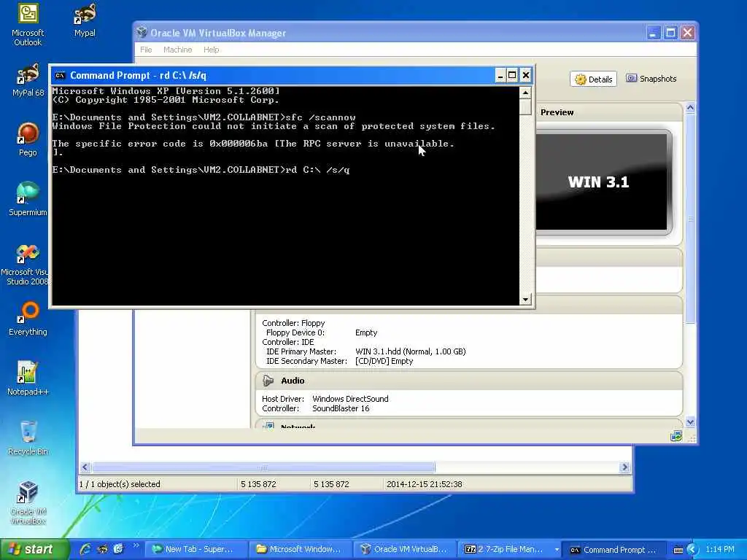This screenshot has width=747, height=560.
Task: Click 7-Zip horizontal scrollbar left arrow
Action: click(x=85, y=467)
